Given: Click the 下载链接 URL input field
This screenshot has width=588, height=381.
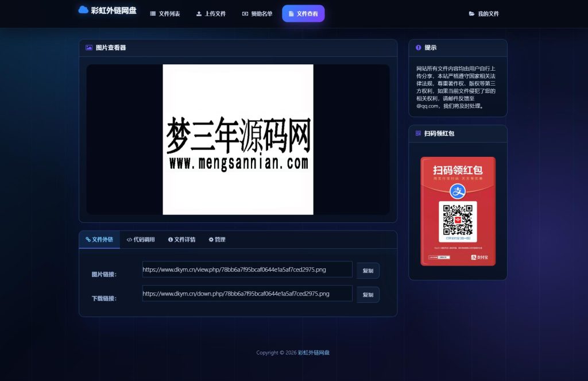Looking at the screenshot, I should 247,294.
